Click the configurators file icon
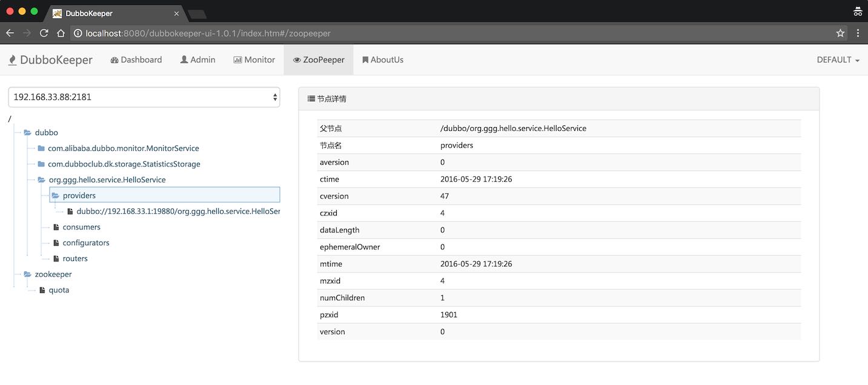This screenshot has width=868, height=385. [x=56, y=242]
